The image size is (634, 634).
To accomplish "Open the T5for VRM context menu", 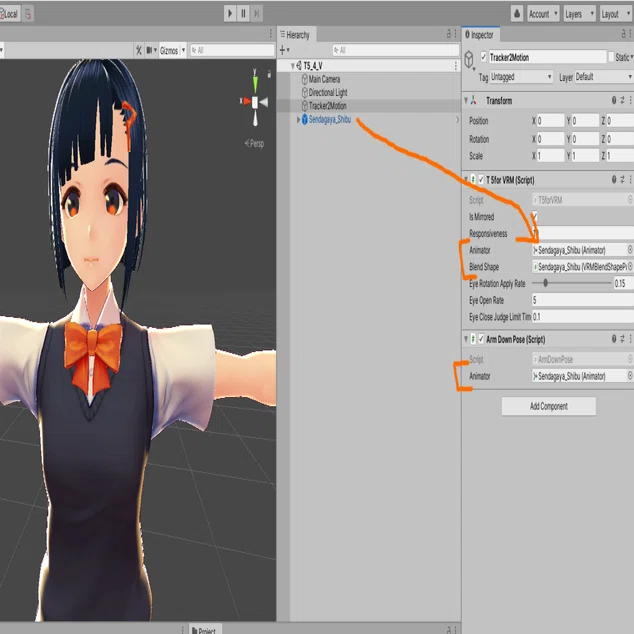I will pyautogui.click(x=631, y=180).
